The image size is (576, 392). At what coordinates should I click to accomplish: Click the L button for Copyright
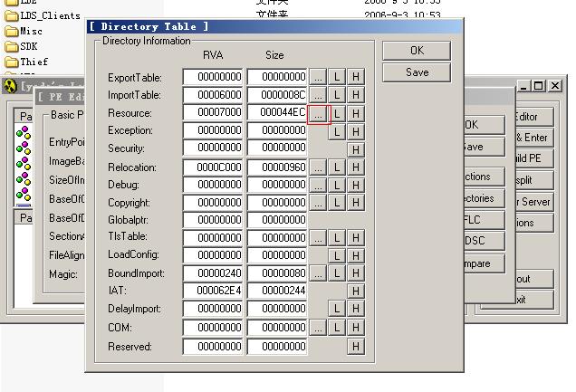tap(337, 203)
